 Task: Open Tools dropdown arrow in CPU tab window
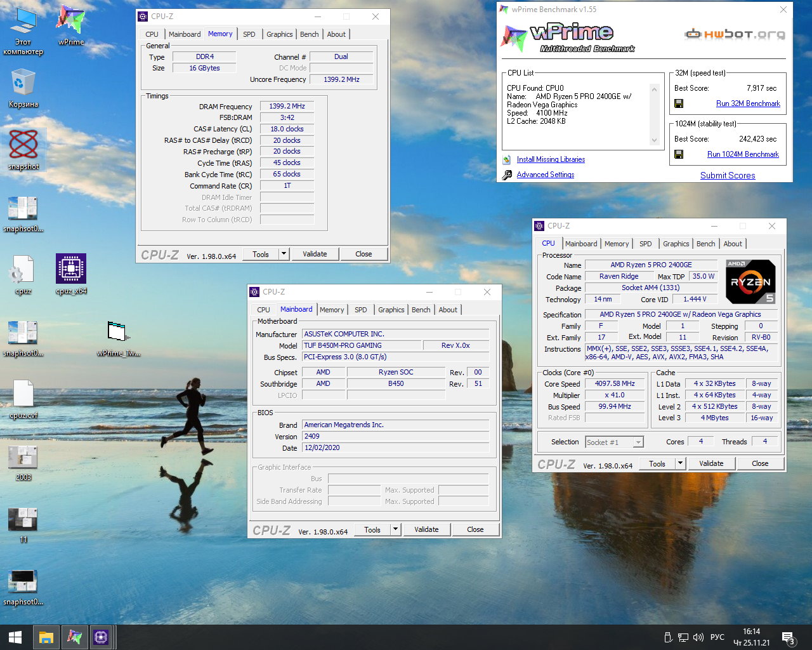point(680,463)
